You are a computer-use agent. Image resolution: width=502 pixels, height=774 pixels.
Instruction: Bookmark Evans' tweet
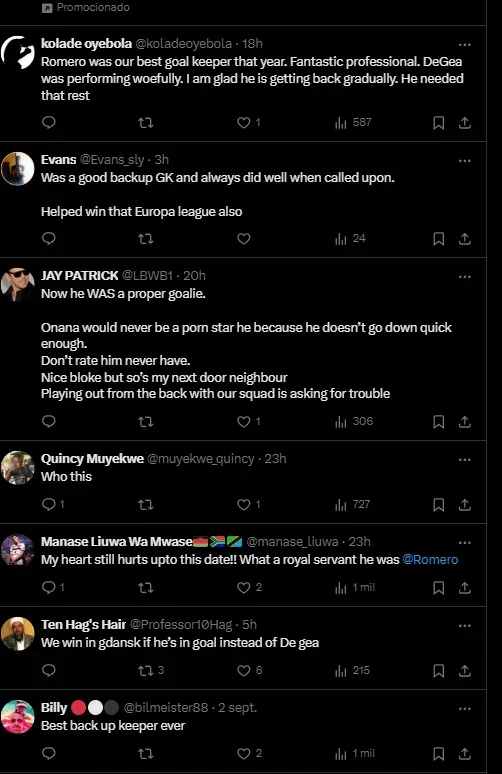438,239
